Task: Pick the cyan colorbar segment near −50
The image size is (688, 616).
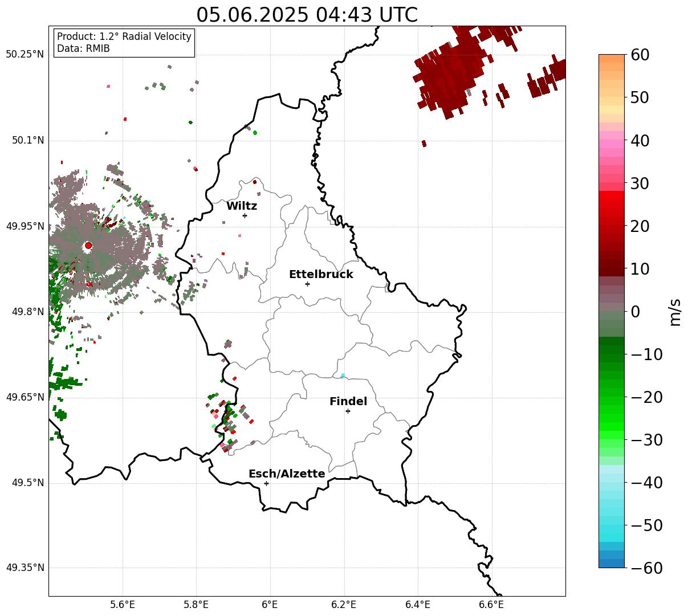Action: pyautogui.click(x=612, y=528)
